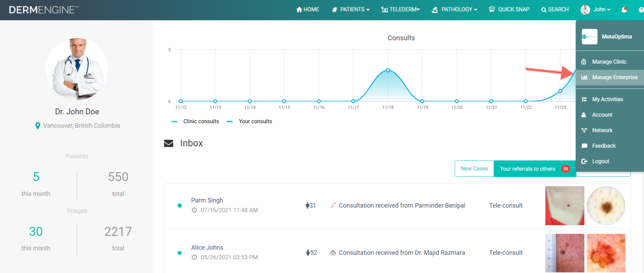Click the home house icon
Image resolution: width=644 pixels, height=273 pixels.
point(299,10)
